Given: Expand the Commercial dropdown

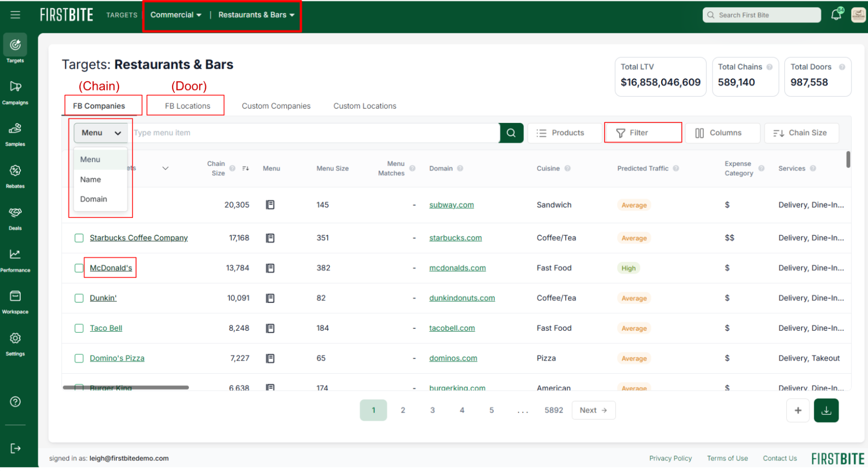Looking at the screenshot, I should [176, 15].
